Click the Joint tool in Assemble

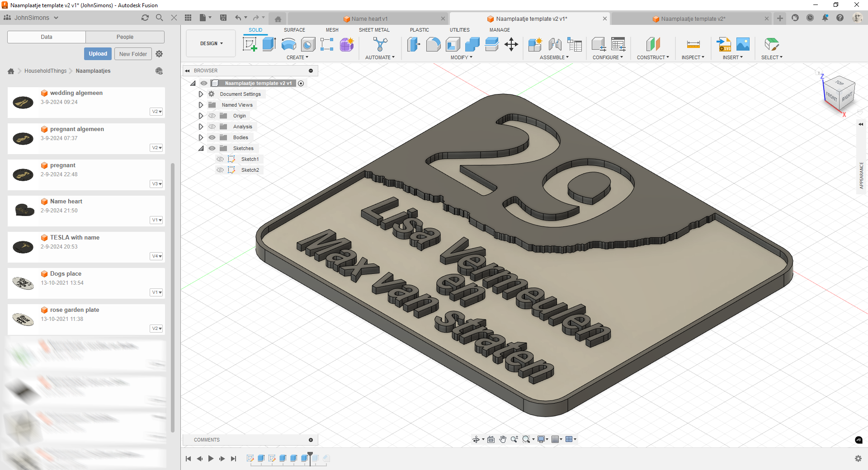click(x=555, y=44)
